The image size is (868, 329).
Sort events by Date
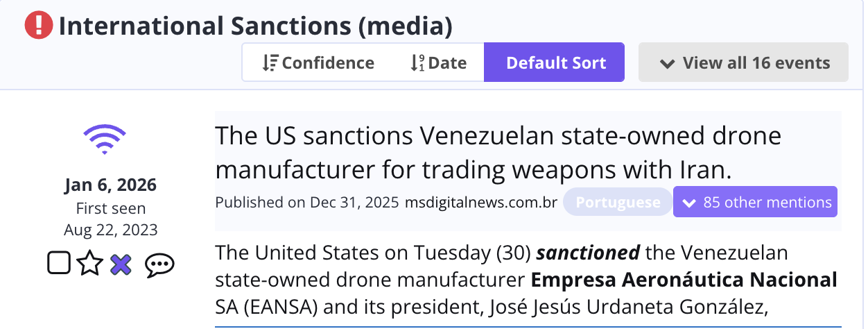[438, 62]
